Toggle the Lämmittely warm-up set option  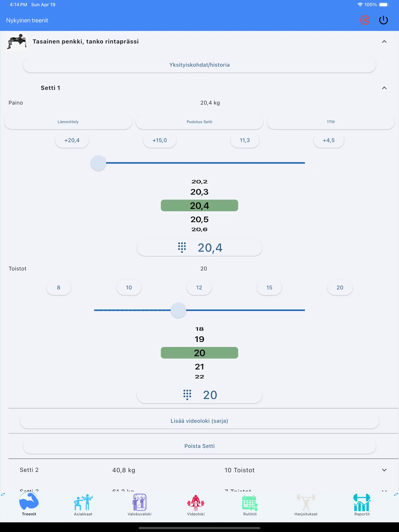coord(68,122)
